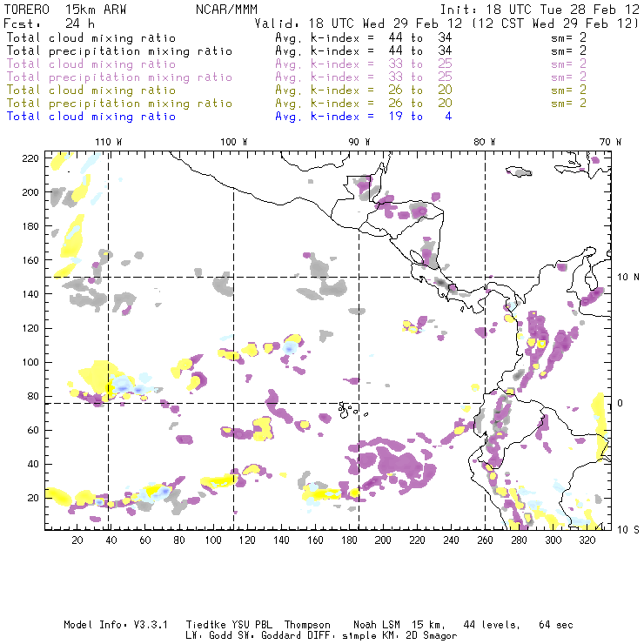Select the "Tiedtke" scheme label

tap(206, 625)
